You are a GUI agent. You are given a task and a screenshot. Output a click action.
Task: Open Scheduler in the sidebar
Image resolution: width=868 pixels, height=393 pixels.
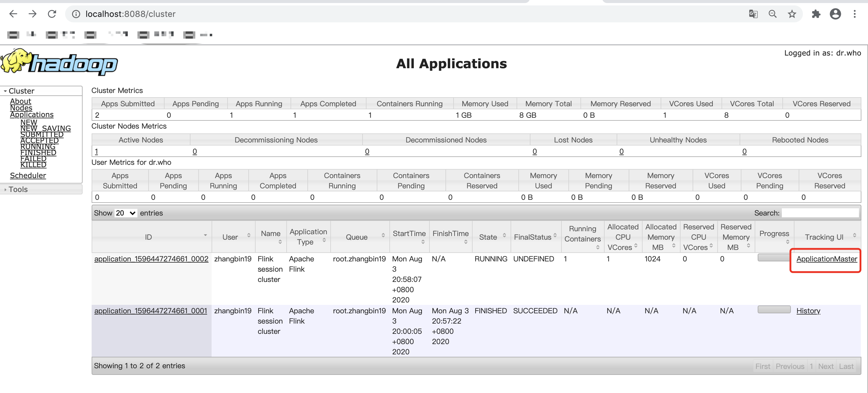[28, 175]
